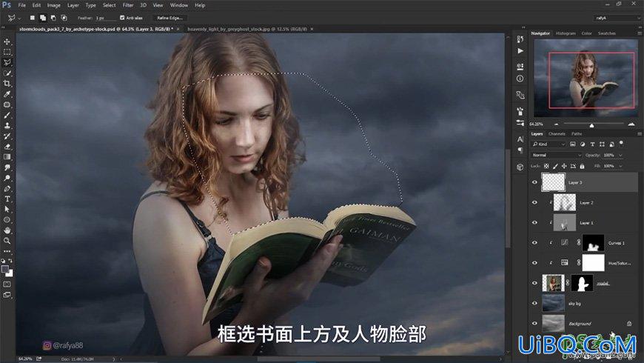The image size is (644, 363).
Task: Open the layer filter Kind dropdown
Action: point(549,144)
